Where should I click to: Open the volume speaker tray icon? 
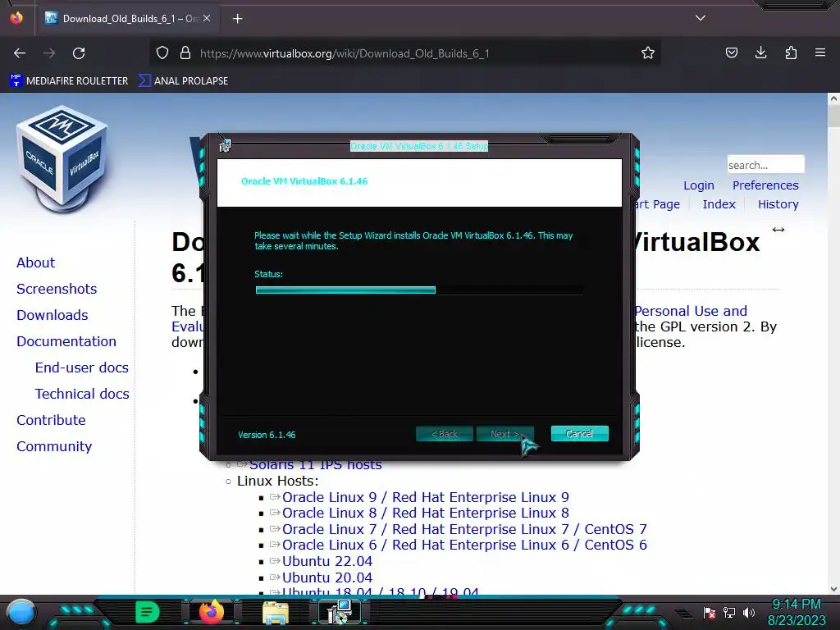click(749, 613)
